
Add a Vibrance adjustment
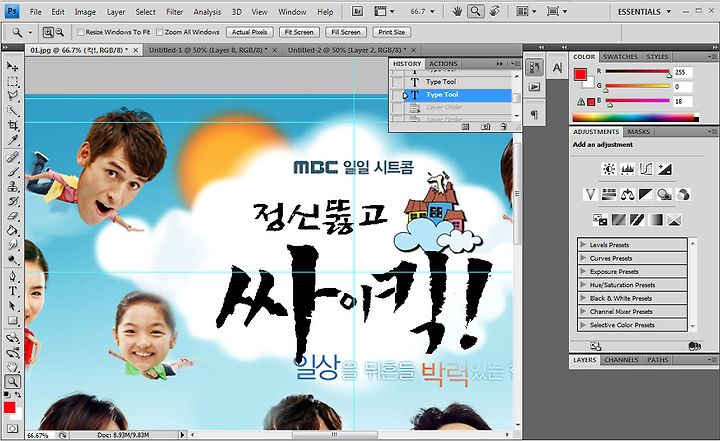point(591,194)
